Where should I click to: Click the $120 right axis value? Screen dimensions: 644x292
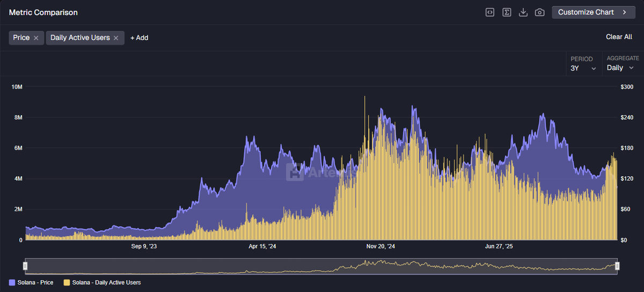point(627,179)
